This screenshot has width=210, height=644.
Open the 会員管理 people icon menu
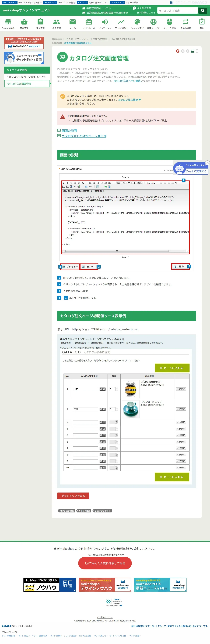(x=57, y=24)
